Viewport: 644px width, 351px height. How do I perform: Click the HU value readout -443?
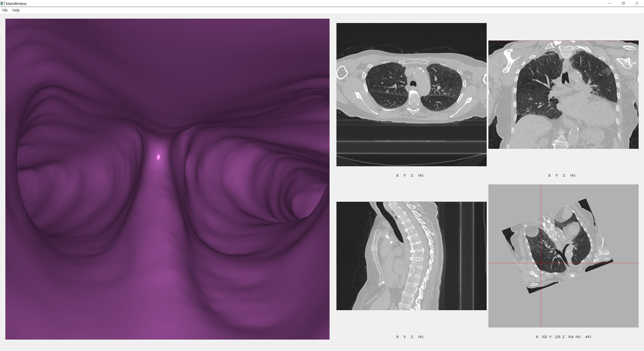pyautogui.click(x=588, y=337)
